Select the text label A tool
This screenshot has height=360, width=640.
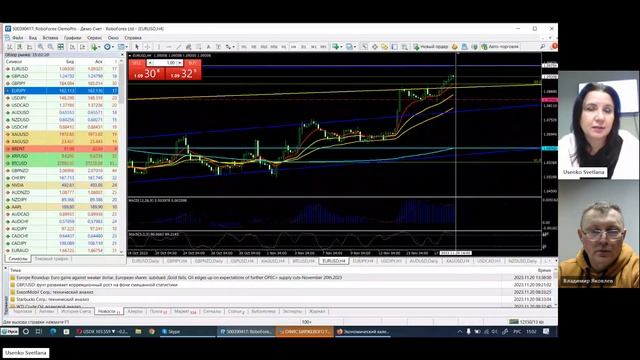tap(209, 47)
